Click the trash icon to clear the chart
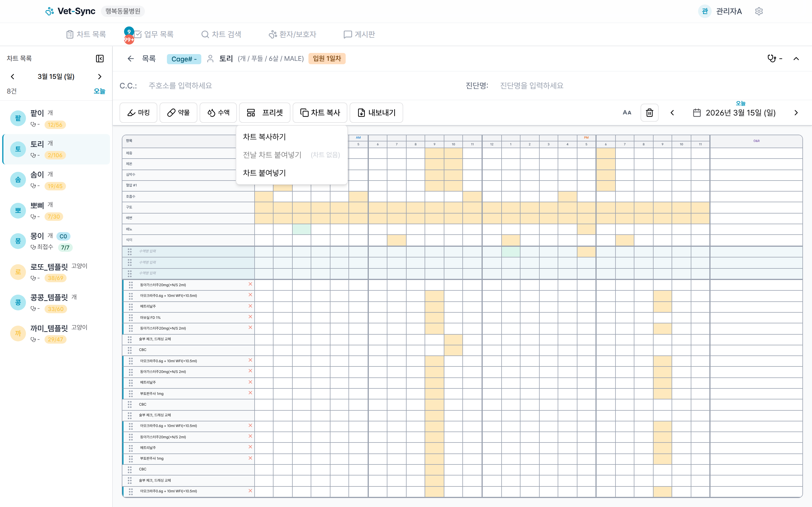 [x=650, y=113]
